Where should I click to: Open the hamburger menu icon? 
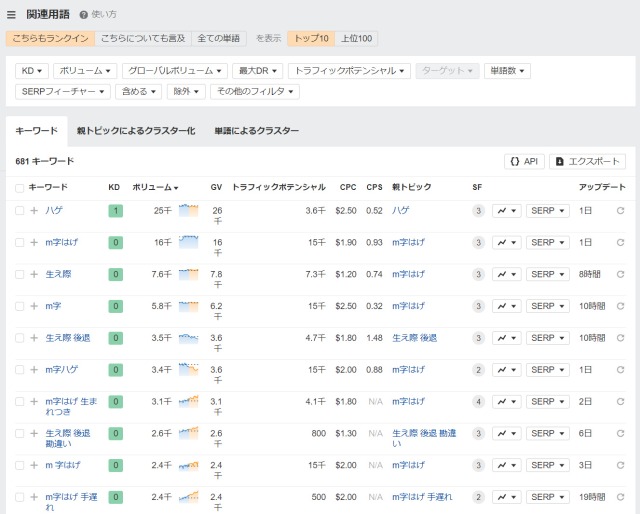[x=11, y=15]
